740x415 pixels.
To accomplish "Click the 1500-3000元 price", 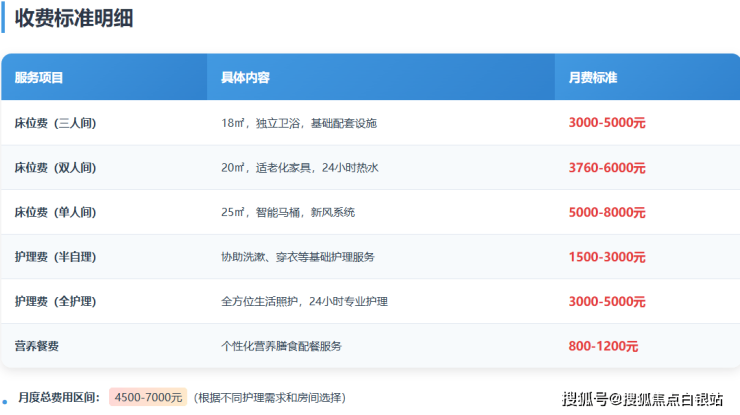I will pos(607,257).
